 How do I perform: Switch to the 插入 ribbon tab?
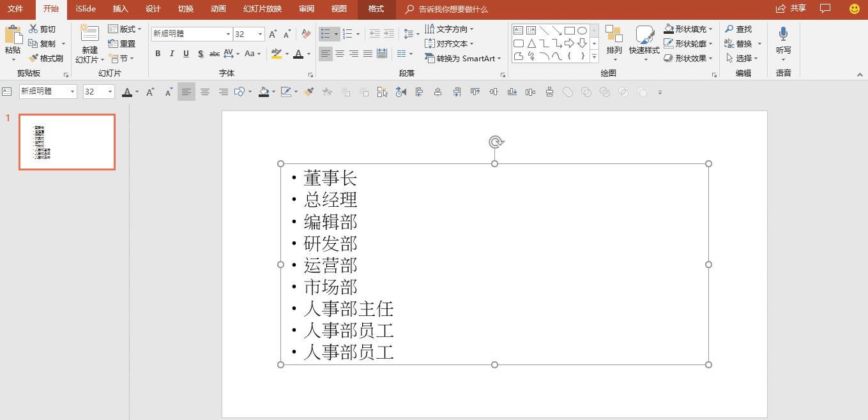pos(120,9)
